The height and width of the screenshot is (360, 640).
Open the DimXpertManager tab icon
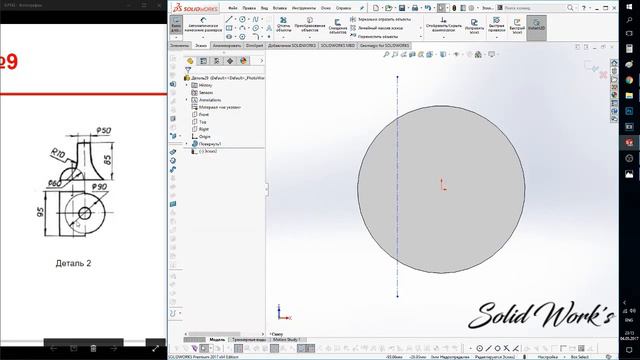230,61
